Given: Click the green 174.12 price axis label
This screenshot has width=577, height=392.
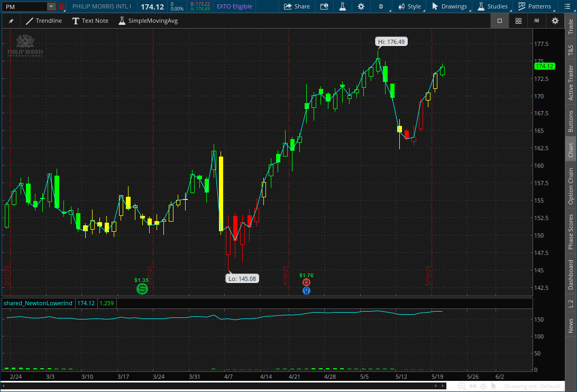Looking at the screenshot, I should 544,66.
